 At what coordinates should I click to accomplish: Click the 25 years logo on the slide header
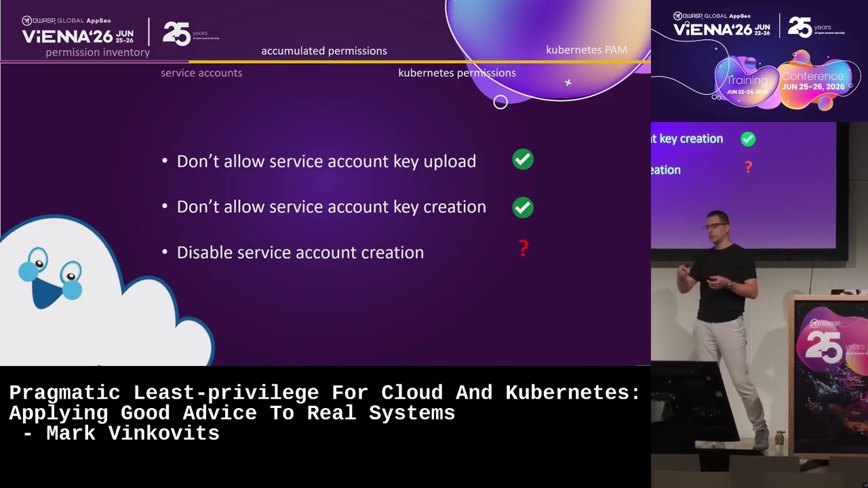[191, 33]
